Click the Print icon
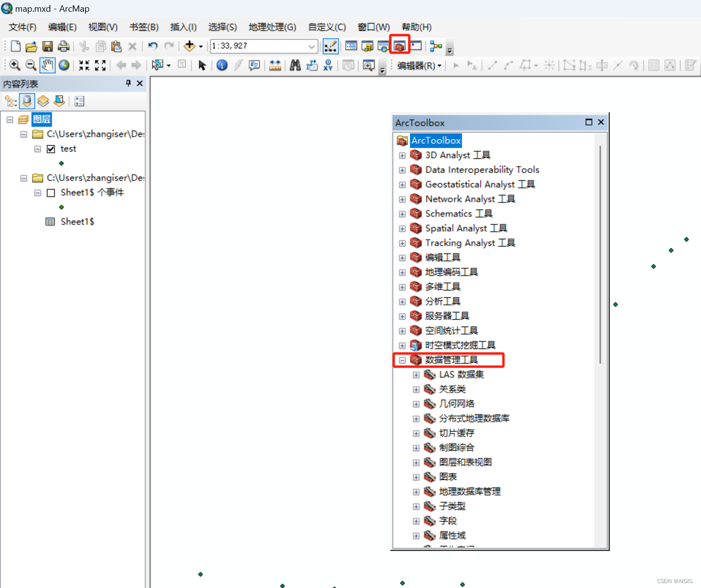The height and width of the screenshot is (588, 701). (63, 46)
